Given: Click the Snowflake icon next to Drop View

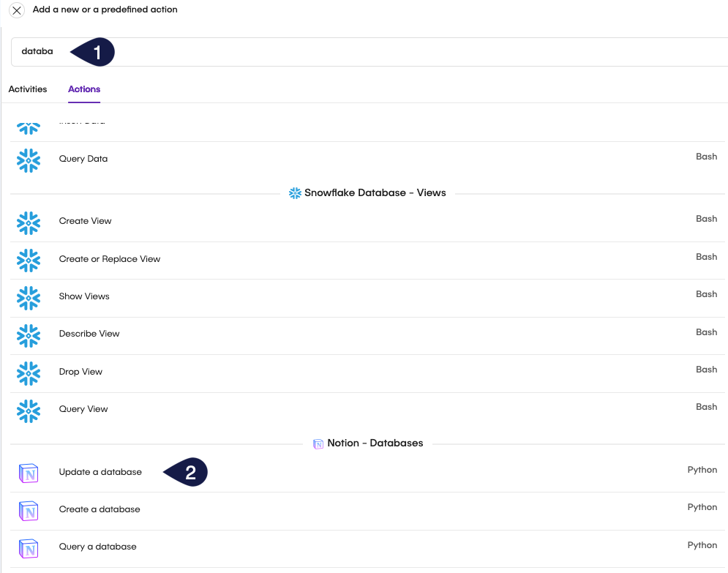Looking at the screenshot, I should tap(29, 372).
